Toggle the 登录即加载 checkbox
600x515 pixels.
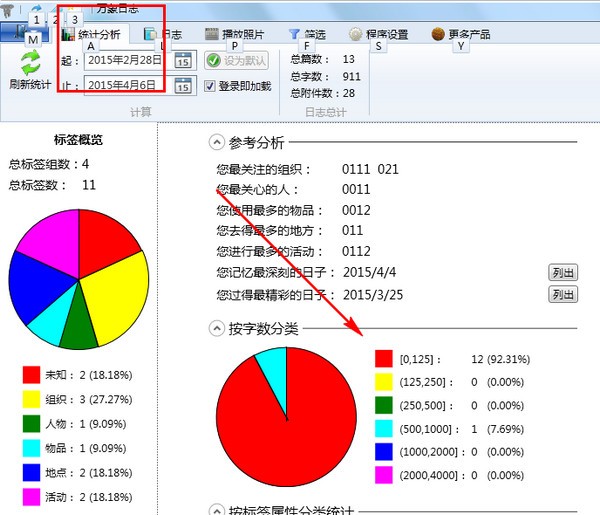[210, 86]
